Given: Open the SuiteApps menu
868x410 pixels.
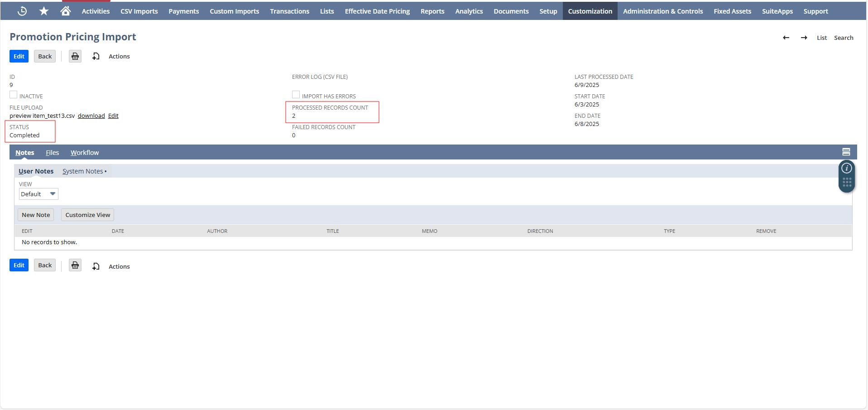Looking at the screenshot, I should 777,11.
